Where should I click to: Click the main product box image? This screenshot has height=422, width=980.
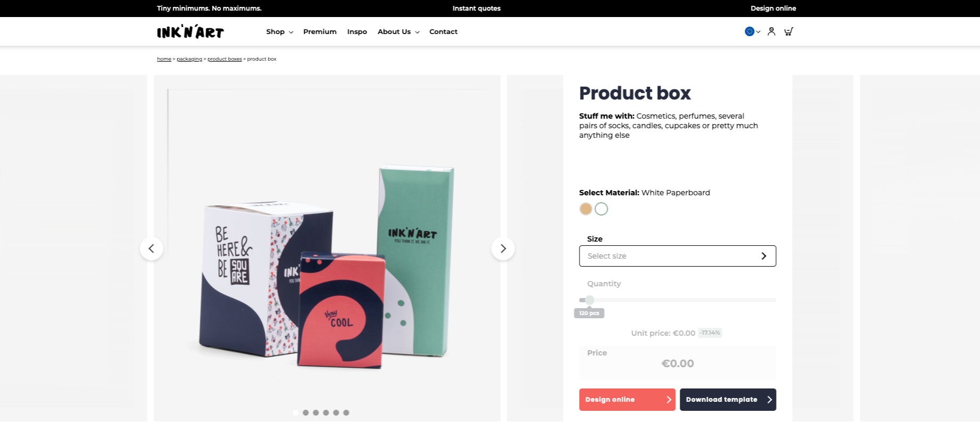point(327,248)
